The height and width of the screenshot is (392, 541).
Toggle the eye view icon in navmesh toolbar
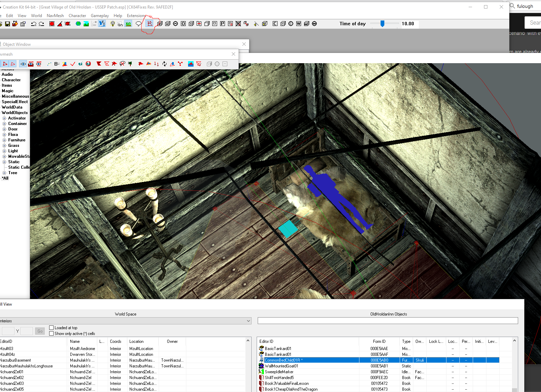pyautogui.click(x=23, y=64)
